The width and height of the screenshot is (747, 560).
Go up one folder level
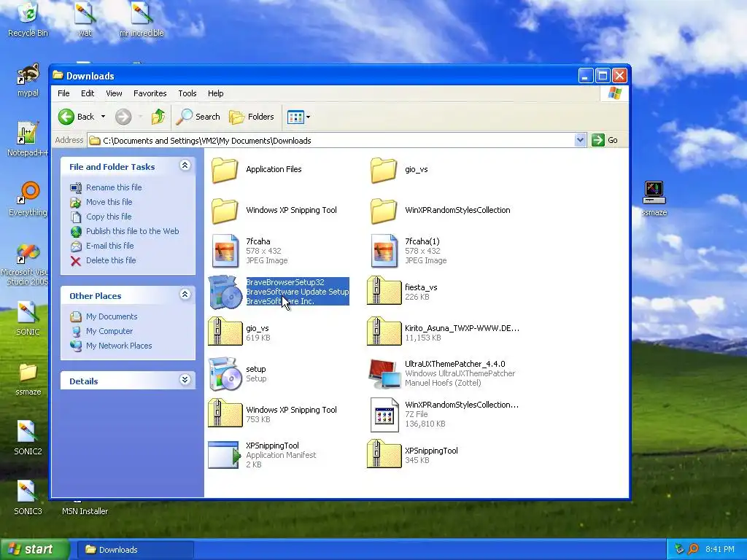(x=158, y=117)
